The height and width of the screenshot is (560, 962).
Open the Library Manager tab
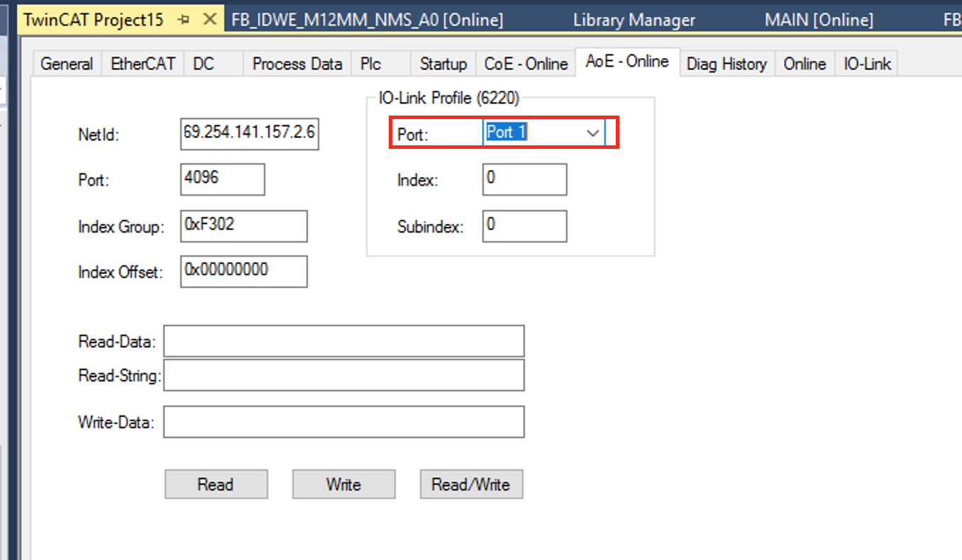pyautogui.click(x=634, y=20)
